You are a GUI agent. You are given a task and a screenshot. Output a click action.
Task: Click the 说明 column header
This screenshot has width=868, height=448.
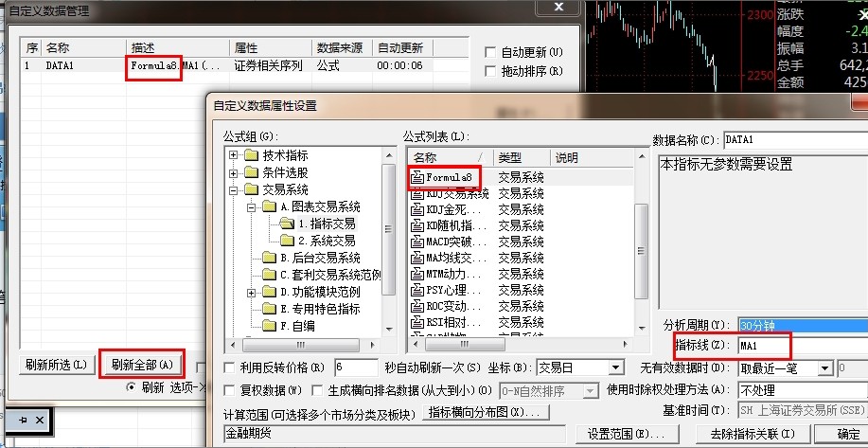(x=593, y=158)
